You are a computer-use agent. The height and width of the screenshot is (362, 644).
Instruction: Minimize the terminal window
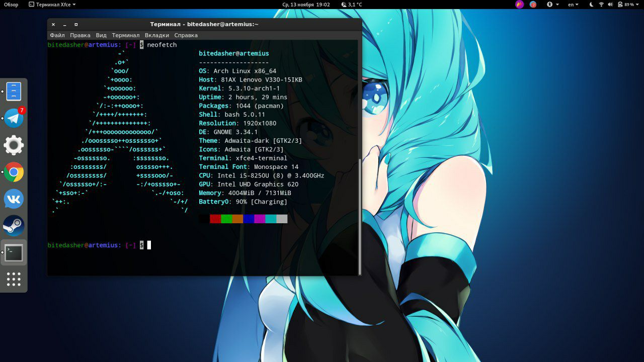tap(65, 24)
